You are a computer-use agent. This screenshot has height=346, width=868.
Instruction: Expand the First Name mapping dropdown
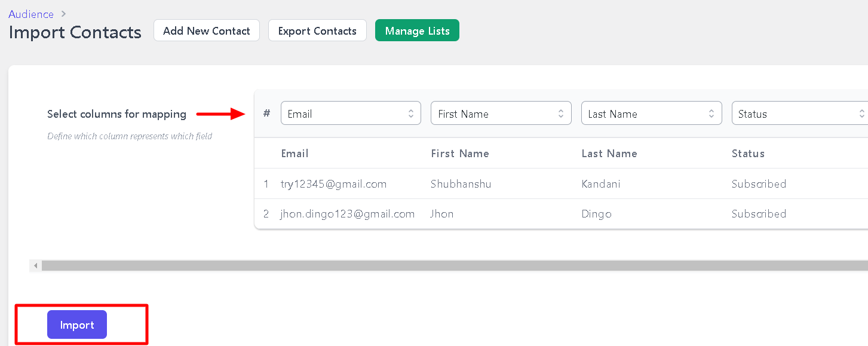[501, 113]
